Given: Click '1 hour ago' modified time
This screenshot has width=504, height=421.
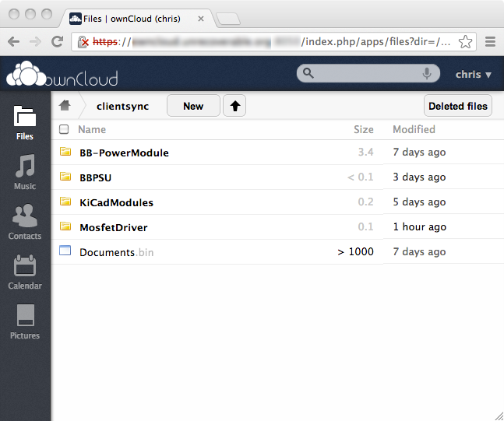Looking at the screenshot, I should coord(419,226).
